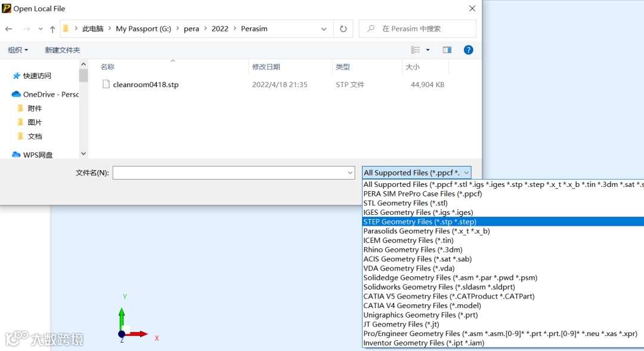Choose STL Geometry Files filter
This screenshot has height=351, width=644.
point(503,203)
